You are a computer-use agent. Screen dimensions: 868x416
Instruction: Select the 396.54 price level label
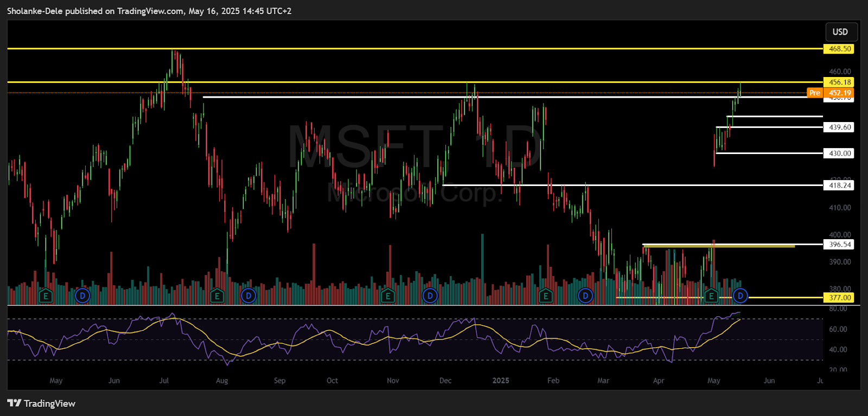tap(839, 245)
